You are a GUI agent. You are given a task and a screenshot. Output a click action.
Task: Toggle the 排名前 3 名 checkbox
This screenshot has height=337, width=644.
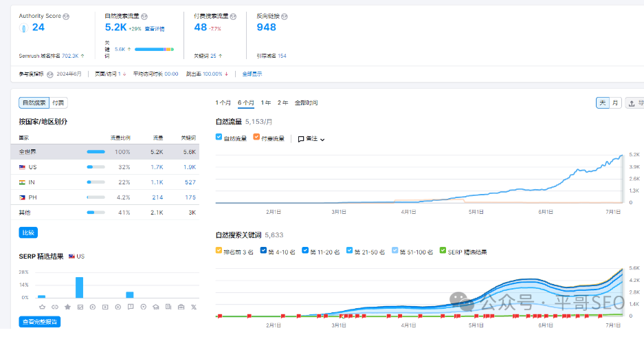219,251
